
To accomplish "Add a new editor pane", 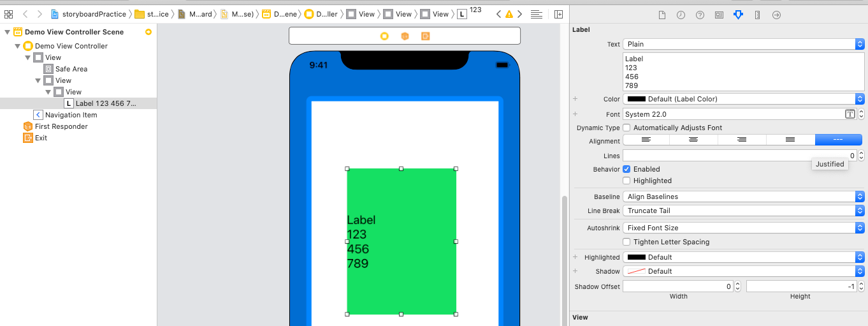I will pyautogui.click(x=558, y=14).
